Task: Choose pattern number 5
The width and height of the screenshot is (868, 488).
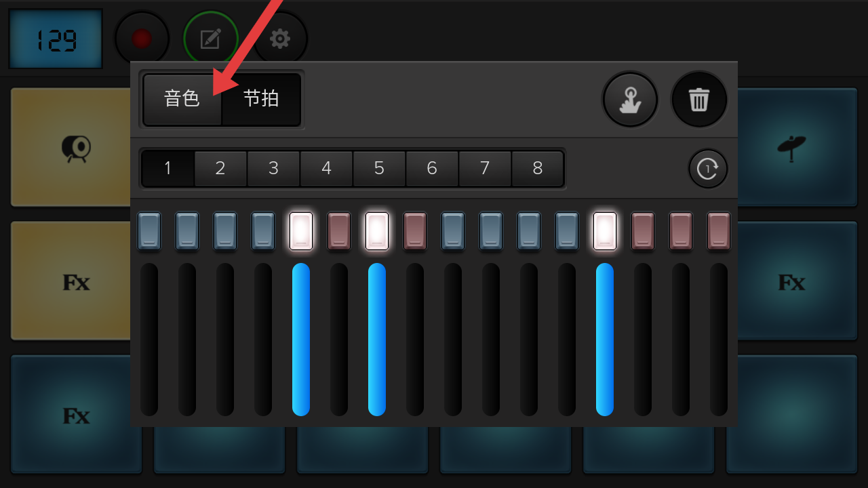Action: pos(379,168)
